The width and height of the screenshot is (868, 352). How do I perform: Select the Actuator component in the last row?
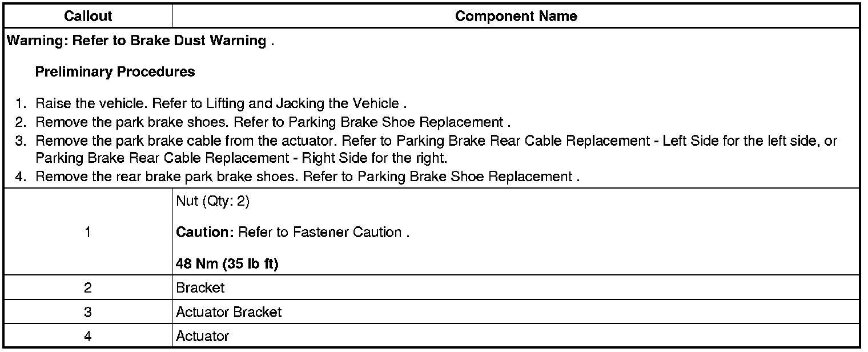coord(202,337)
